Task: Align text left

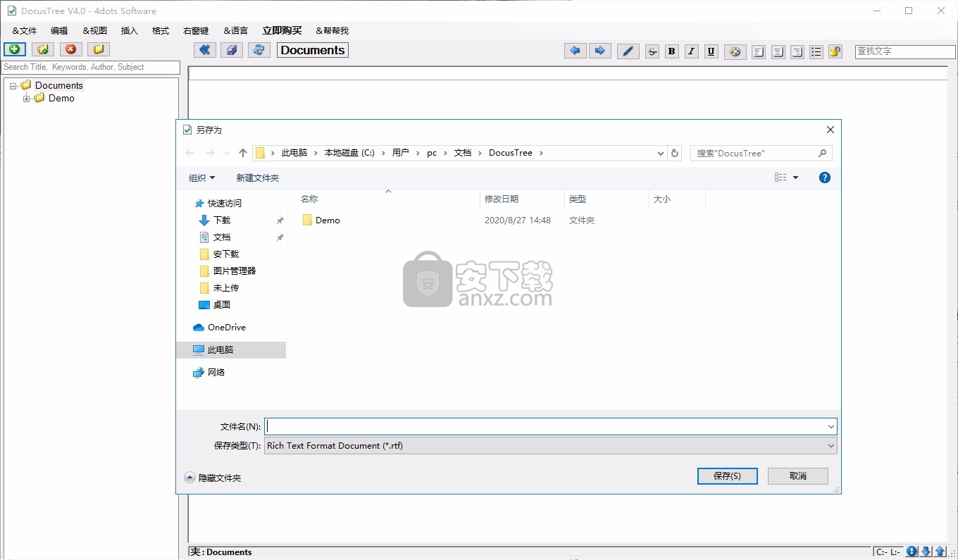Action: (759, 52)
